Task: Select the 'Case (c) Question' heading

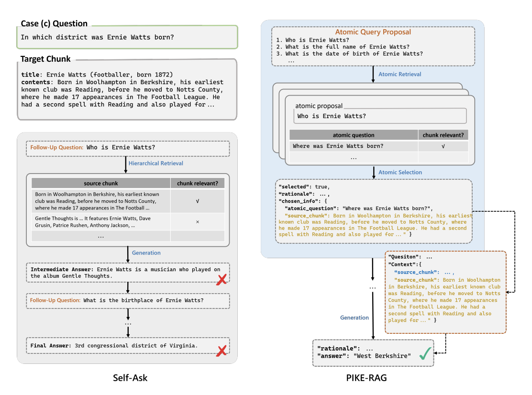Action: 54,23
